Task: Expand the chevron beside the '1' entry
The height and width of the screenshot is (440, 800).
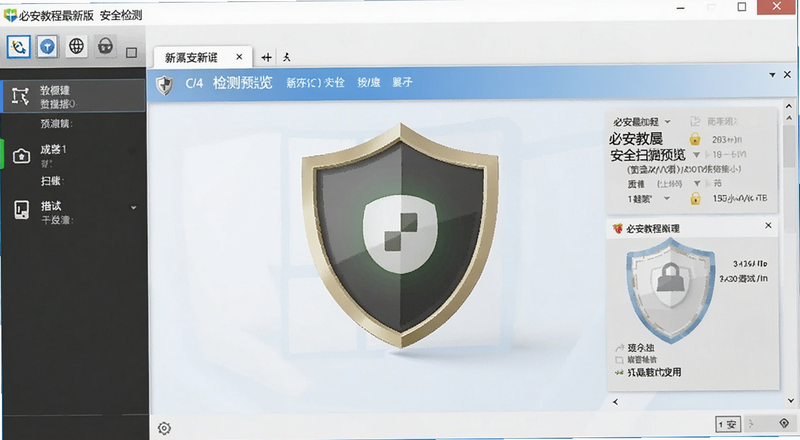Action: pyautogui.click(x=666, y=198)
